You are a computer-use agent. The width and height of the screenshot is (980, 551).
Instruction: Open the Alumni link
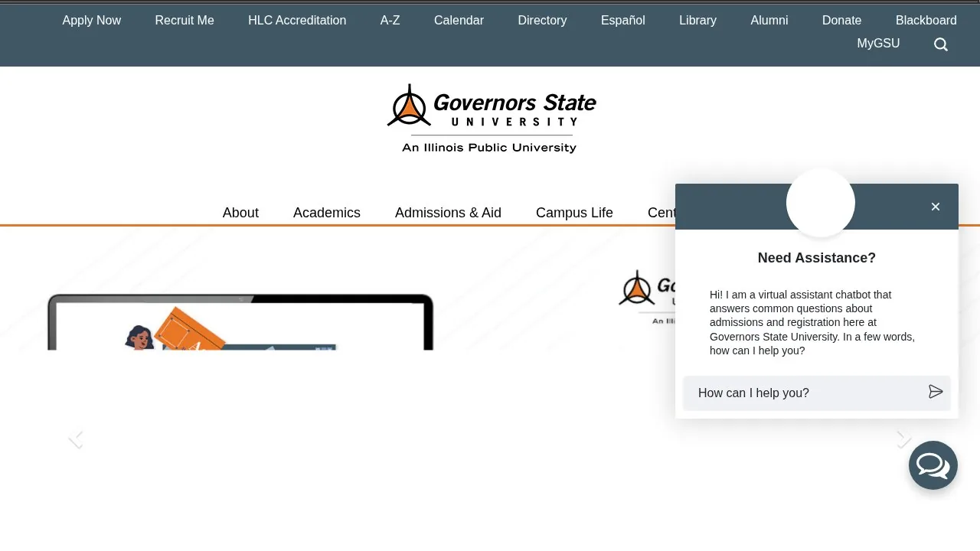point(769,21)
